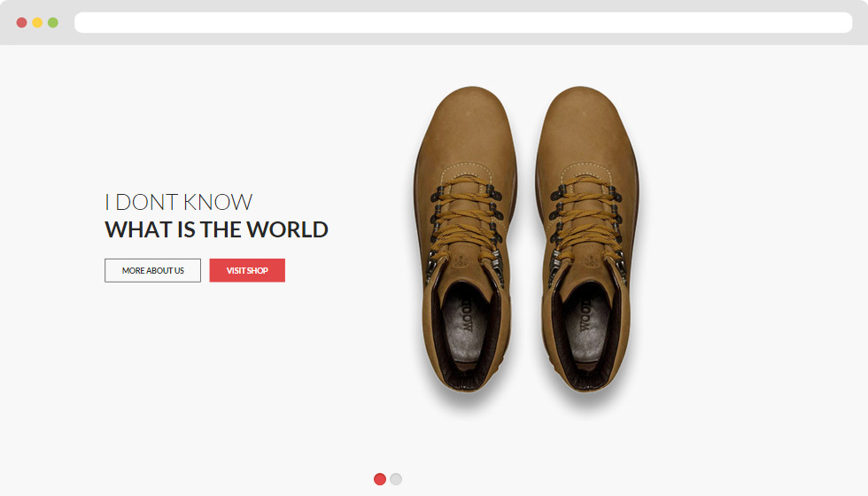Click the 'I DONT KNOW' heading text
The image size is (868, 496).
click(179, 202)
